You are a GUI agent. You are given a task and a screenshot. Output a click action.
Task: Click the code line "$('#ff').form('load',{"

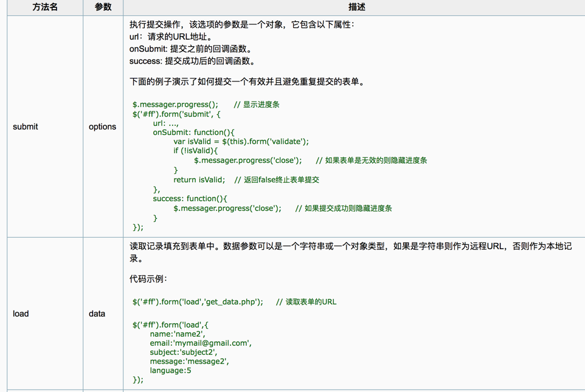[x=170, y=325]
